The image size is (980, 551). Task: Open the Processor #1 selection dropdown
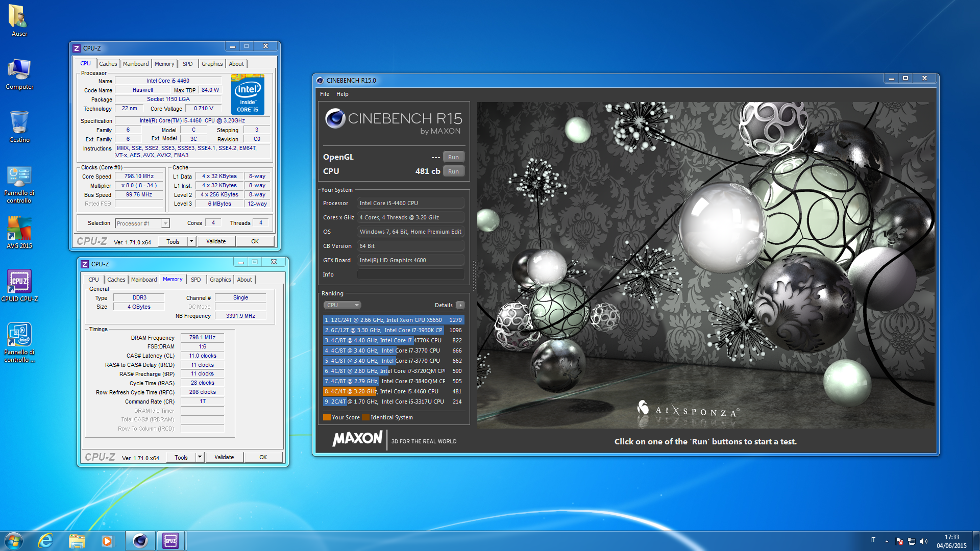[142, 223]
